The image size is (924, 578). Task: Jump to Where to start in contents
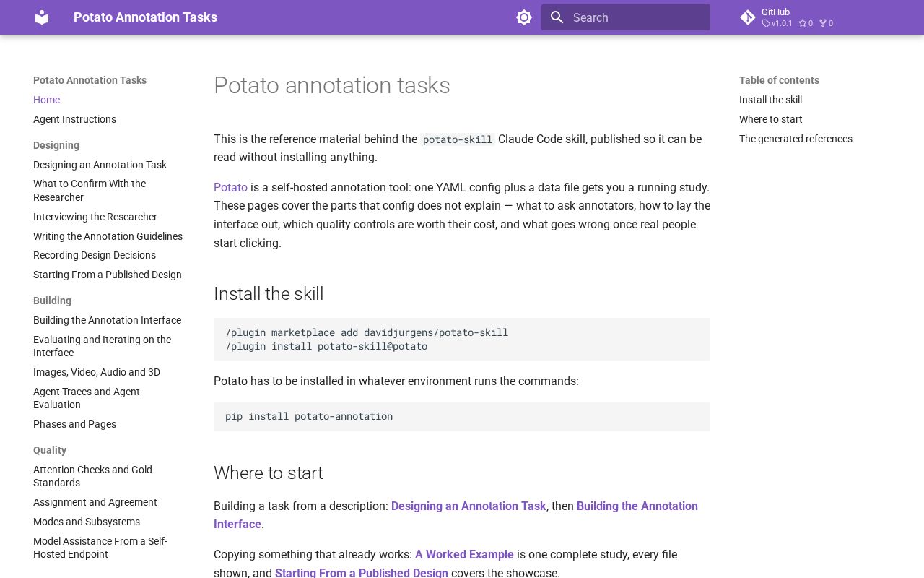pyautogui.click(x=770, y=119)
